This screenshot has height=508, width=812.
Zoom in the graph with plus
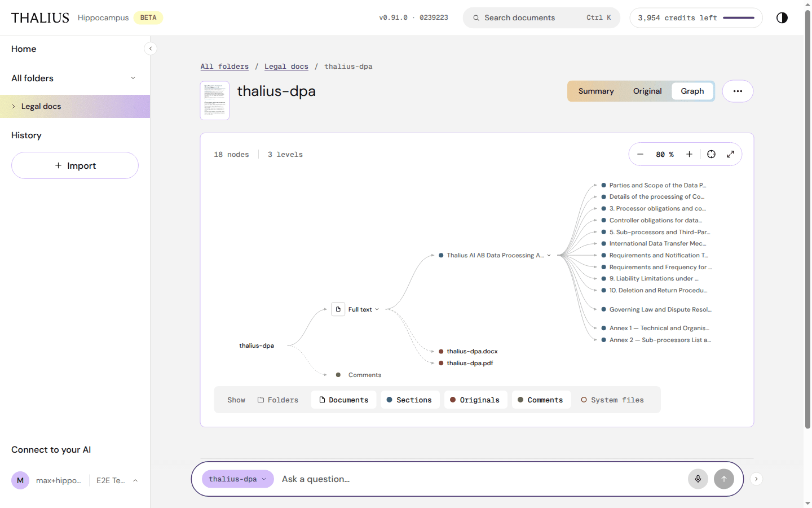689,154
